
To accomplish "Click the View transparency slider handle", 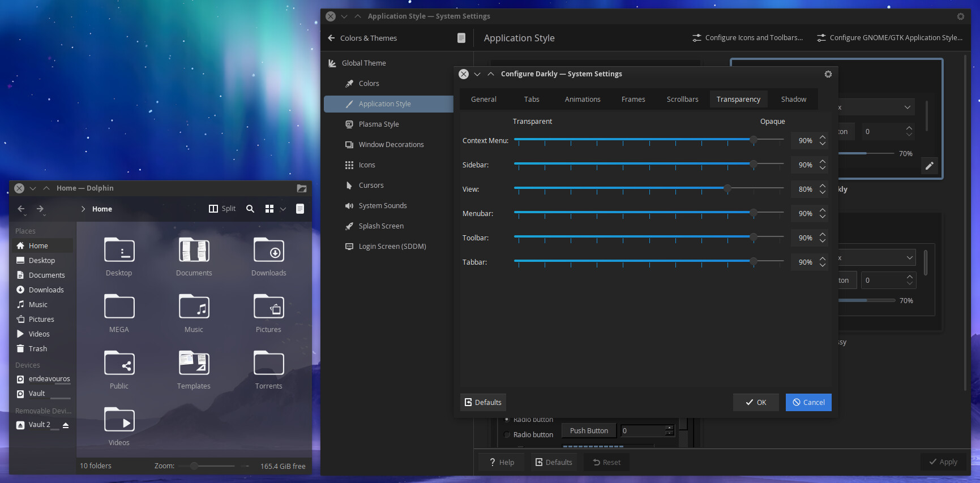I will [727, 188].
